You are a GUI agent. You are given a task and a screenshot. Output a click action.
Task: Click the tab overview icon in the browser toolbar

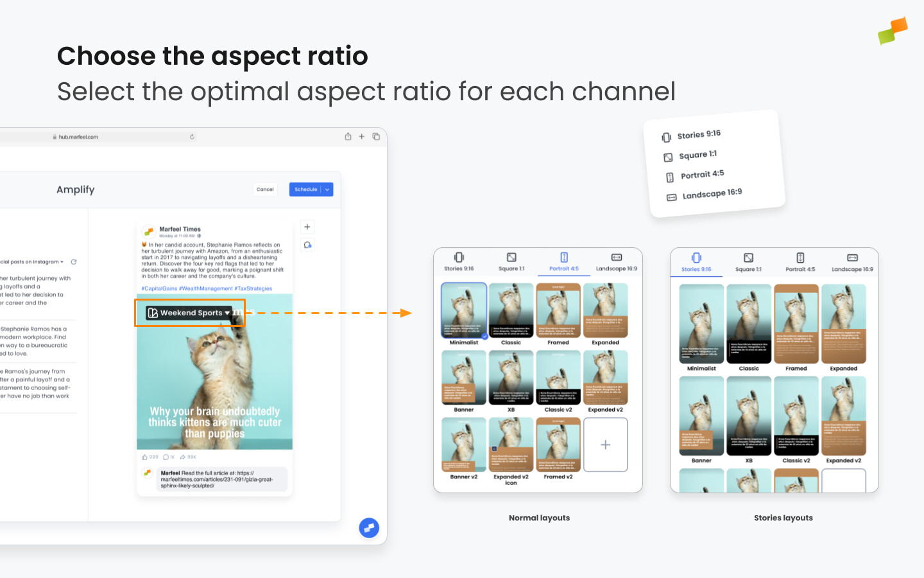377,136
